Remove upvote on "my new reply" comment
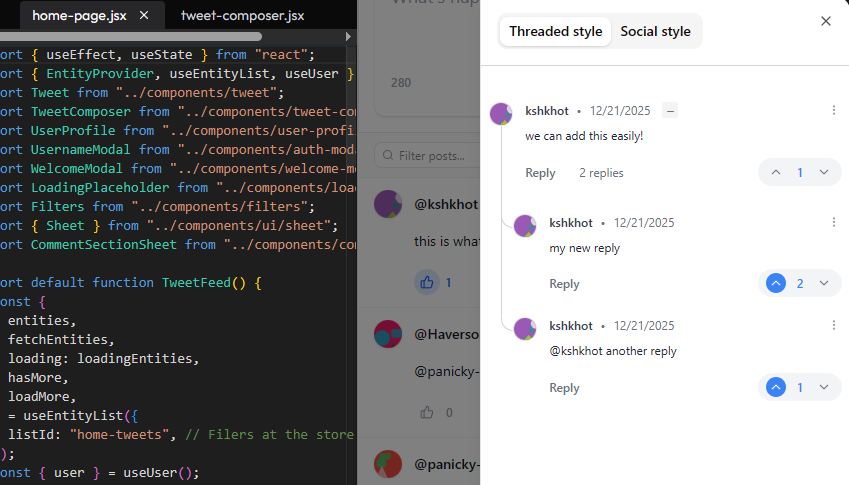 (776, 283)
